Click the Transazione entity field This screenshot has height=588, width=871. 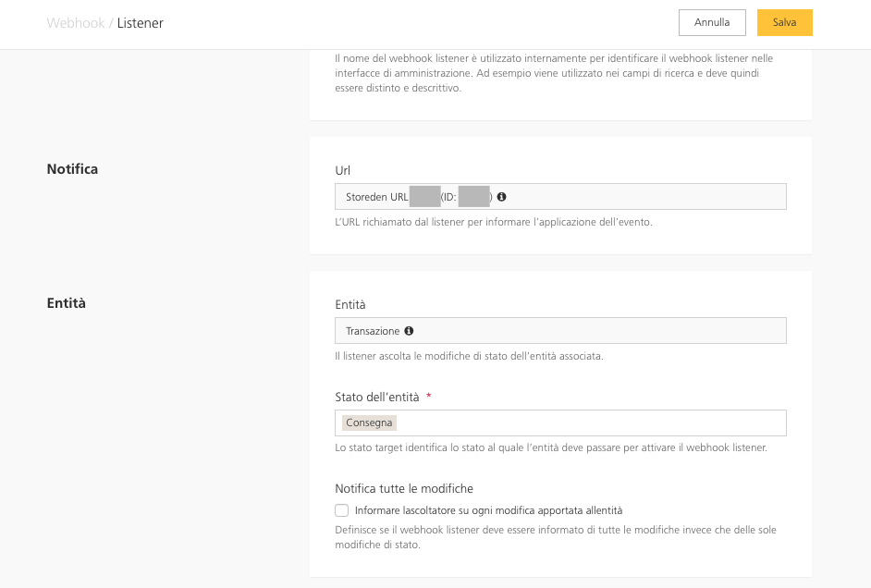(x=592, y=331)
